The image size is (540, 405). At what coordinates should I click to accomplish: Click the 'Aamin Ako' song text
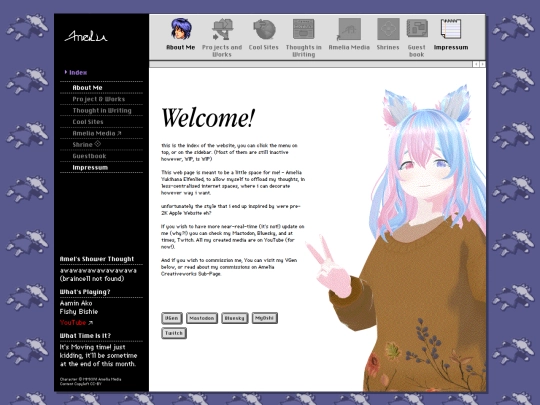(76, 303)
